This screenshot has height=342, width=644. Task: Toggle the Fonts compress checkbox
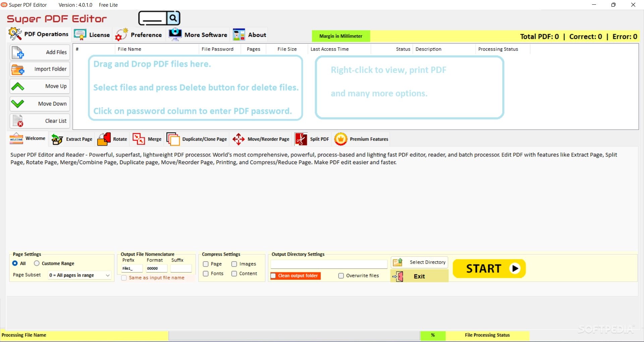coord(206,274)
